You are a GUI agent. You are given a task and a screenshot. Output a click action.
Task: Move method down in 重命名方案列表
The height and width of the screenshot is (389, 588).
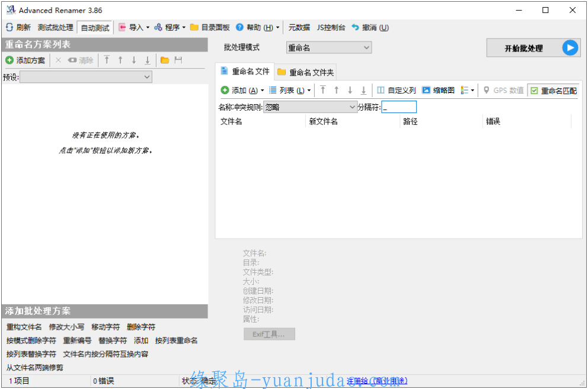[134, 60]
